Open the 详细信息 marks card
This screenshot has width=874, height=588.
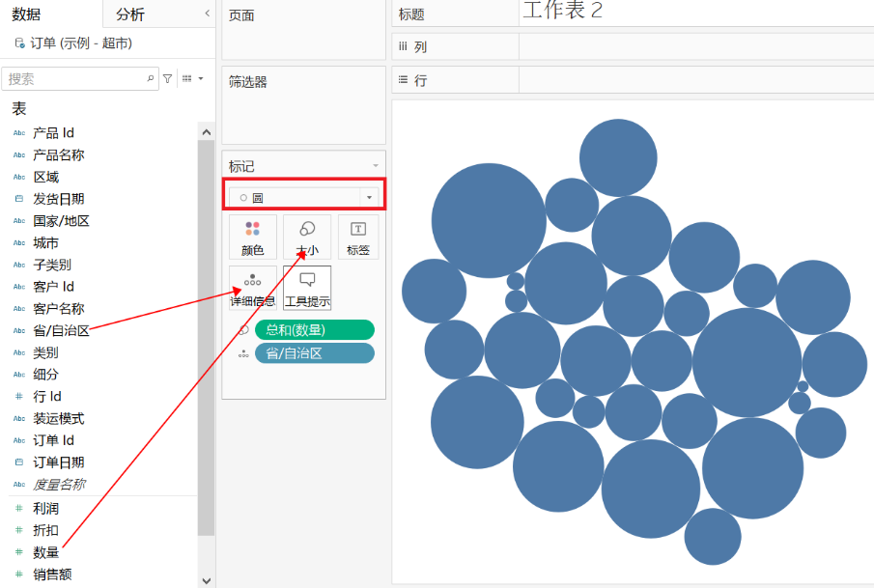252,288
